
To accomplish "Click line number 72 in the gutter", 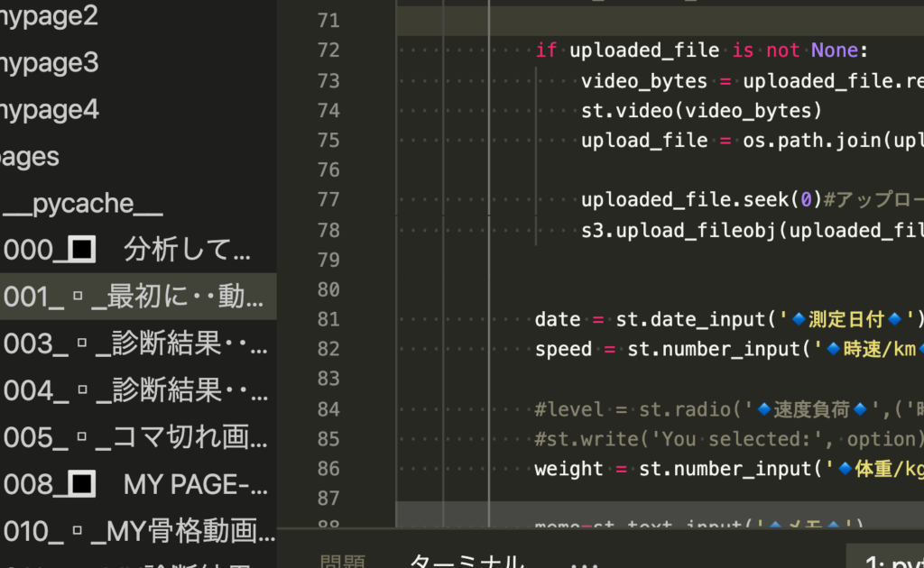I will point(328,50).
